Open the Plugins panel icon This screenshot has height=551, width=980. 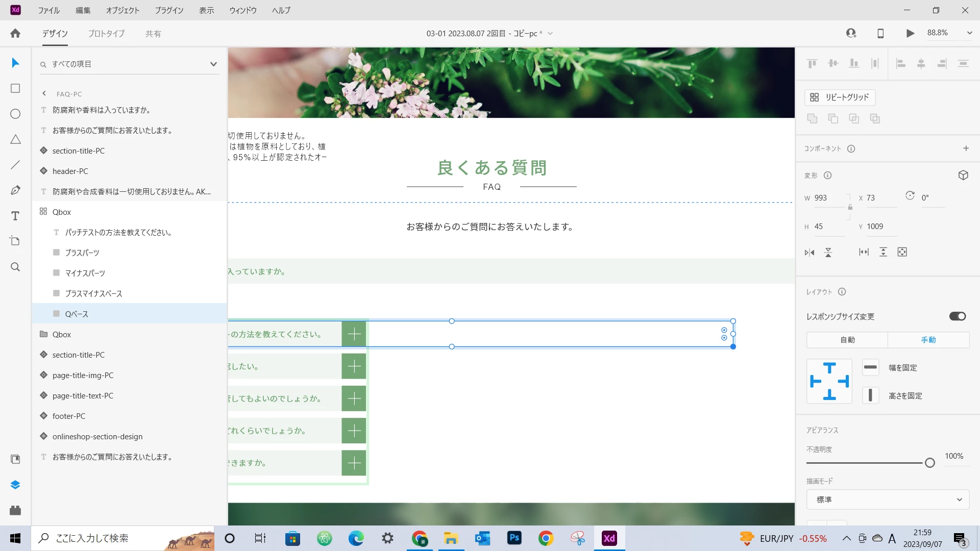coord(15,510)
